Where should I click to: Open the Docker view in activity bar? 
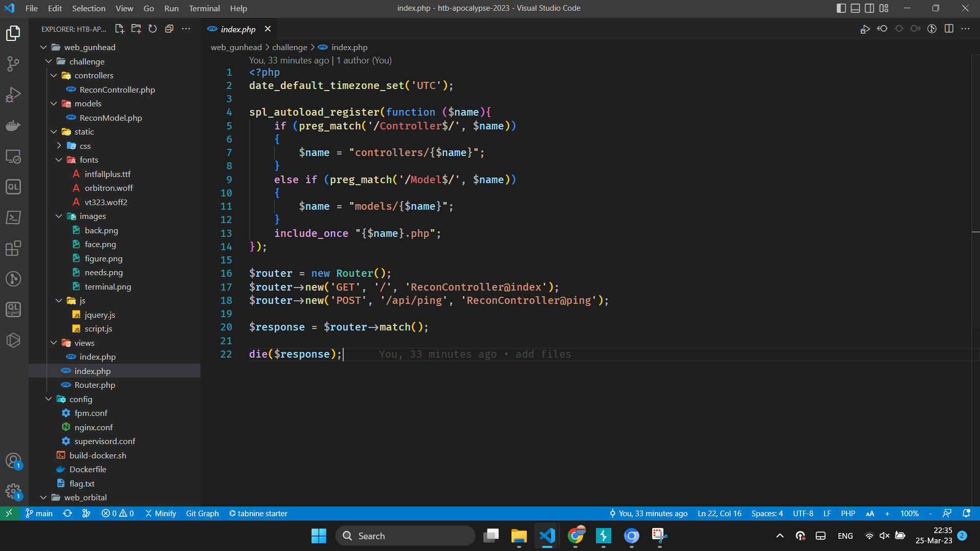[x=13, y=126]
